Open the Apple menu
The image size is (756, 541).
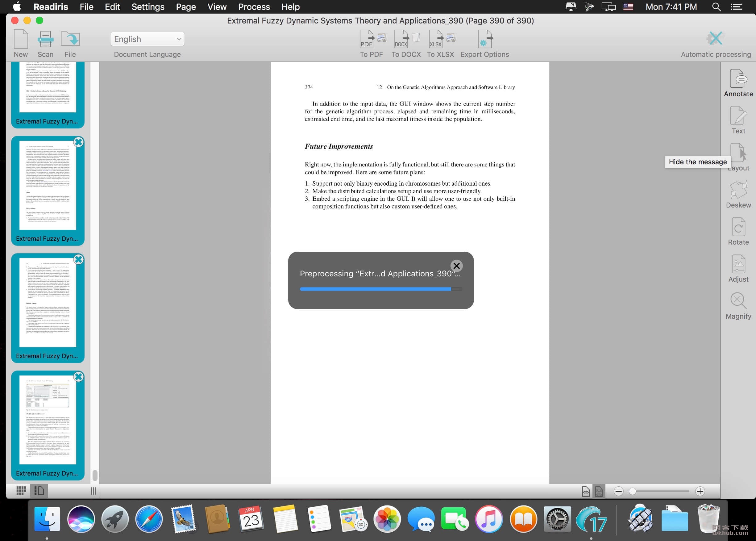click(17, 7)
